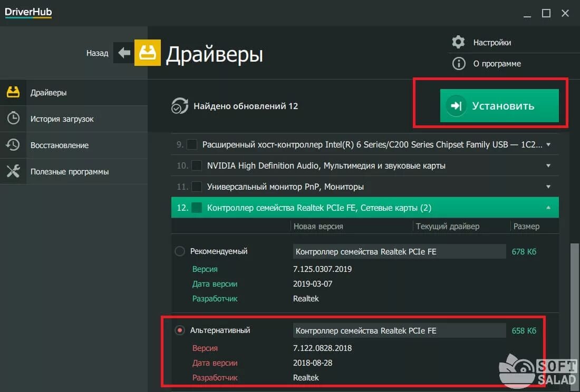Click version text 7.122.0828.2018
Image resolution: width=580 pixels, height=392 pixels.
(322, 348)
